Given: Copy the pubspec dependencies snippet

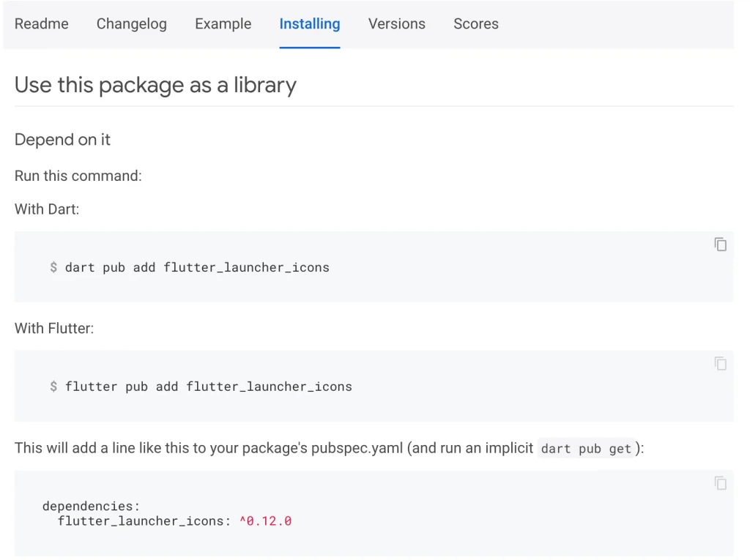Looking at the screenshot, I should click(721, 482).
